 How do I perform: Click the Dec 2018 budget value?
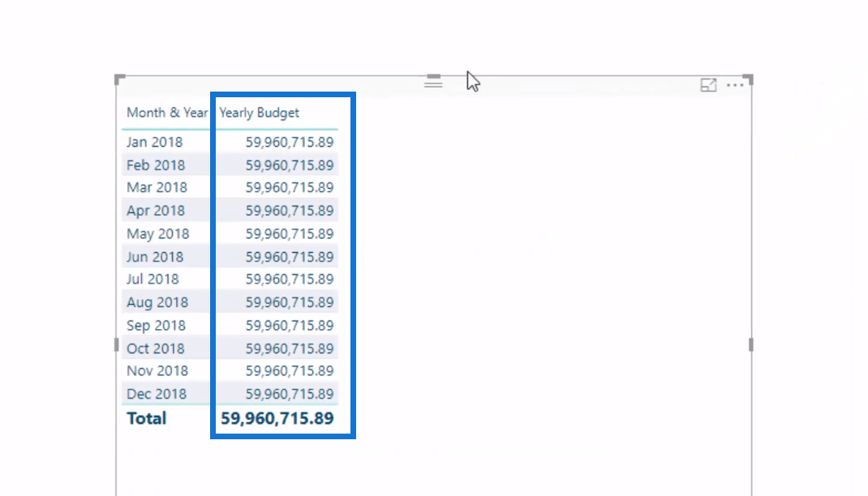click(290, 394)
